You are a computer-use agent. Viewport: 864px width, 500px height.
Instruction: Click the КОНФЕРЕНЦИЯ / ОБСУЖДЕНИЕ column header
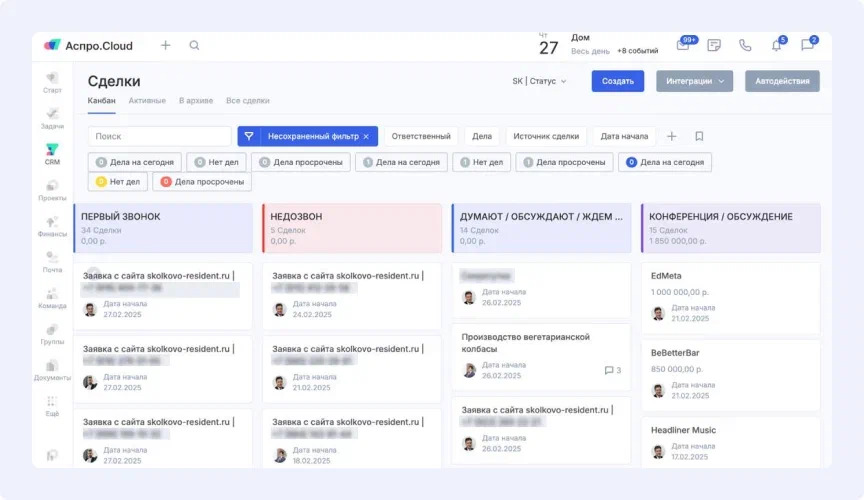(731, 228)
